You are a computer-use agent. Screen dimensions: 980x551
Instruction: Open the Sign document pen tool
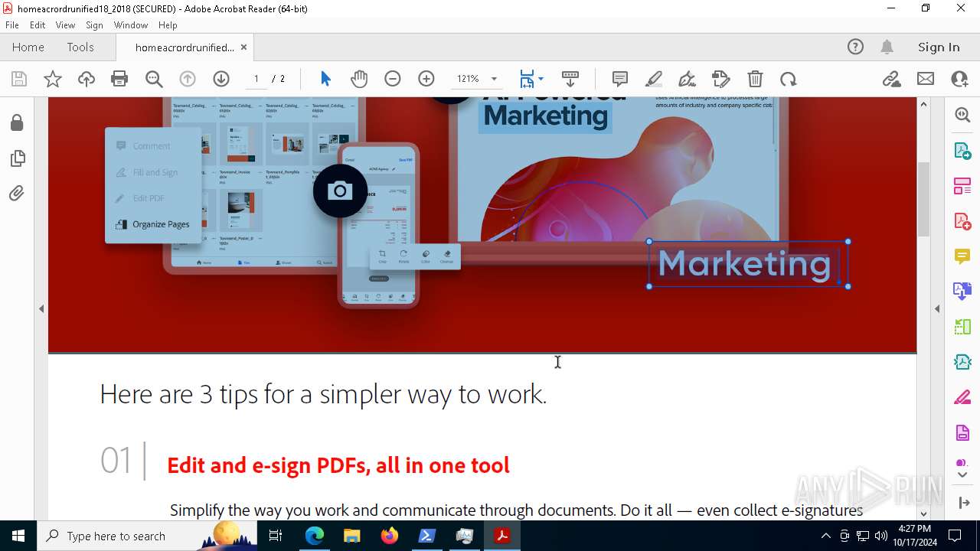(x=687, y=79)
